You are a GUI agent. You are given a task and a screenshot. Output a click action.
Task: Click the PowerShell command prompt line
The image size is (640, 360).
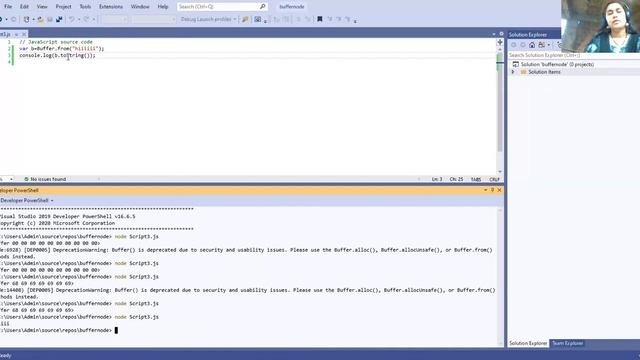[59, 330]
